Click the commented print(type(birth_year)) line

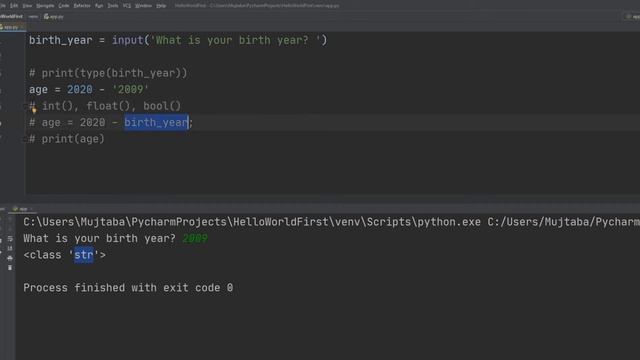click(108, 73)
